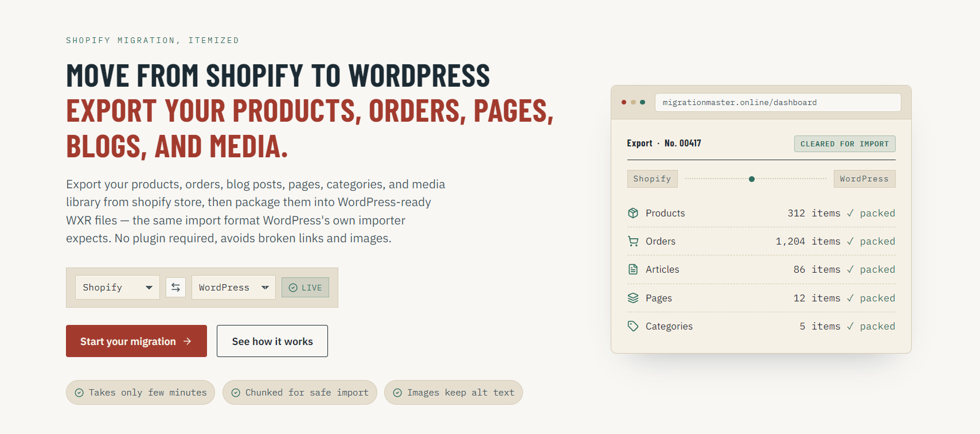
Task: Click the "12 items" count
Action: (x=817, y=298)
